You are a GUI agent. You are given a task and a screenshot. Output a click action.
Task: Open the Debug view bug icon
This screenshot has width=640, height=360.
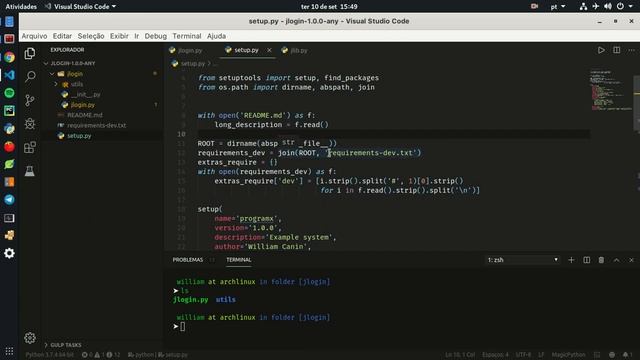(30, 124)
